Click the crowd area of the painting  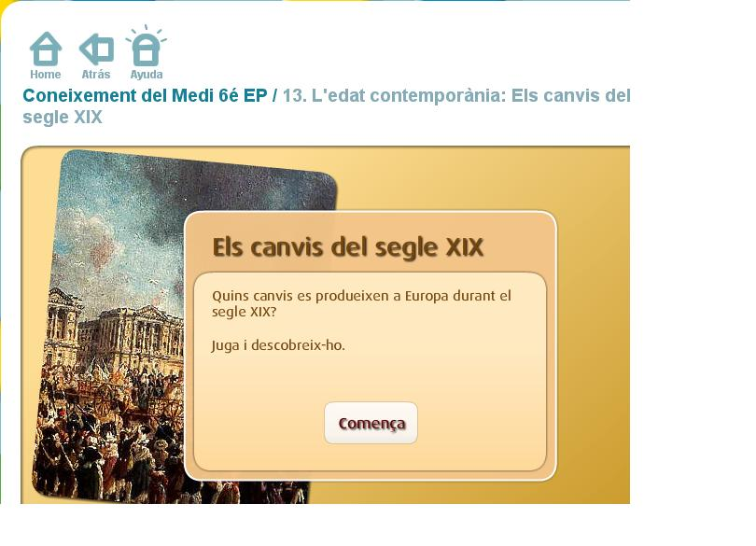point(111,434)
